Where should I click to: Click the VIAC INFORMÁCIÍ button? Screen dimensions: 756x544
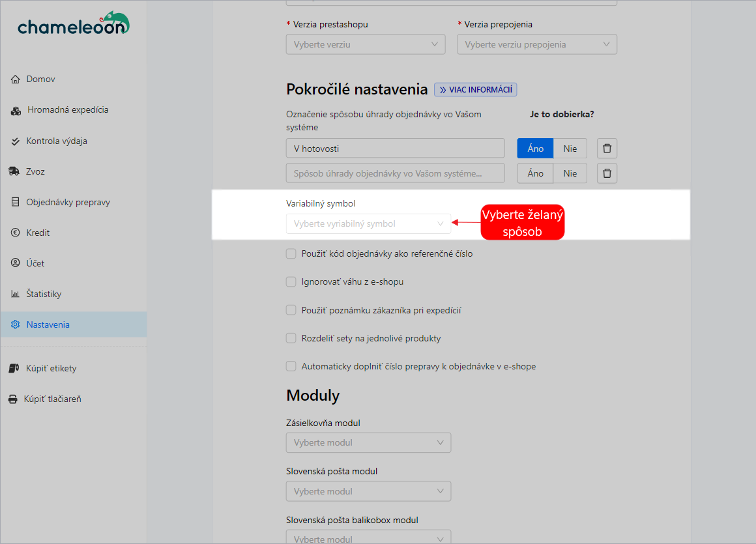pyautogui.click(x=475, y=89)
